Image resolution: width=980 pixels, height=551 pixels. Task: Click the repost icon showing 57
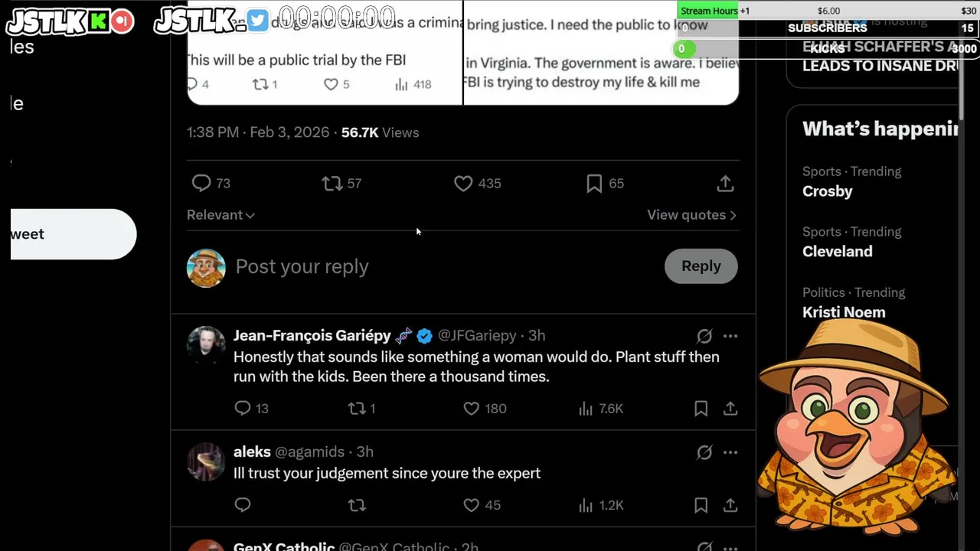point(332,183)
